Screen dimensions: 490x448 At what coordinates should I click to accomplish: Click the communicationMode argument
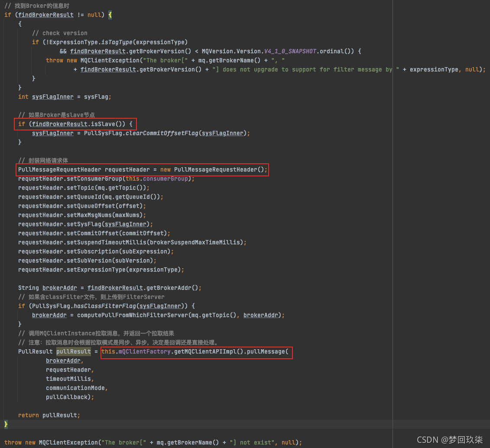point(77,388)
